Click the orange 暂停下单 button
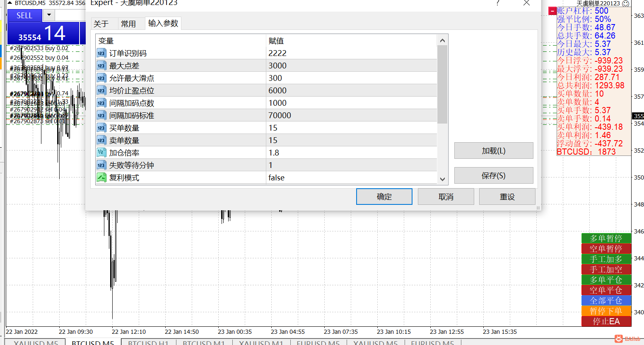 (606, 311)
